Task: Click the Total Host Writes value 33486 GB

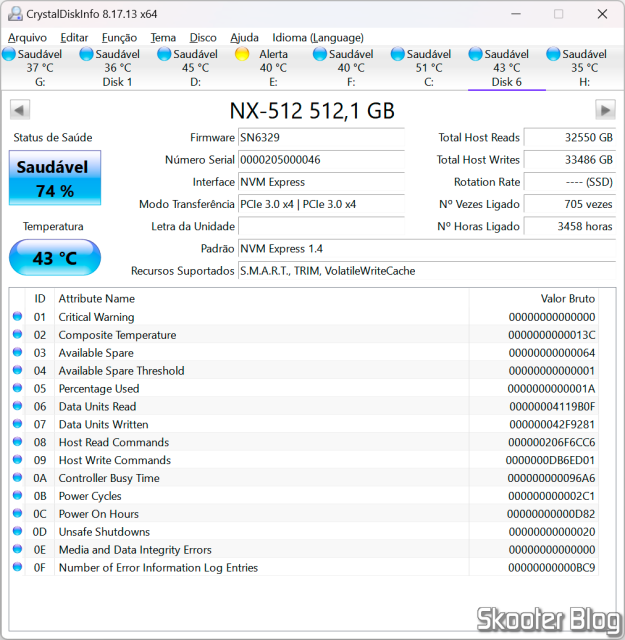Action: pos(570,160)
